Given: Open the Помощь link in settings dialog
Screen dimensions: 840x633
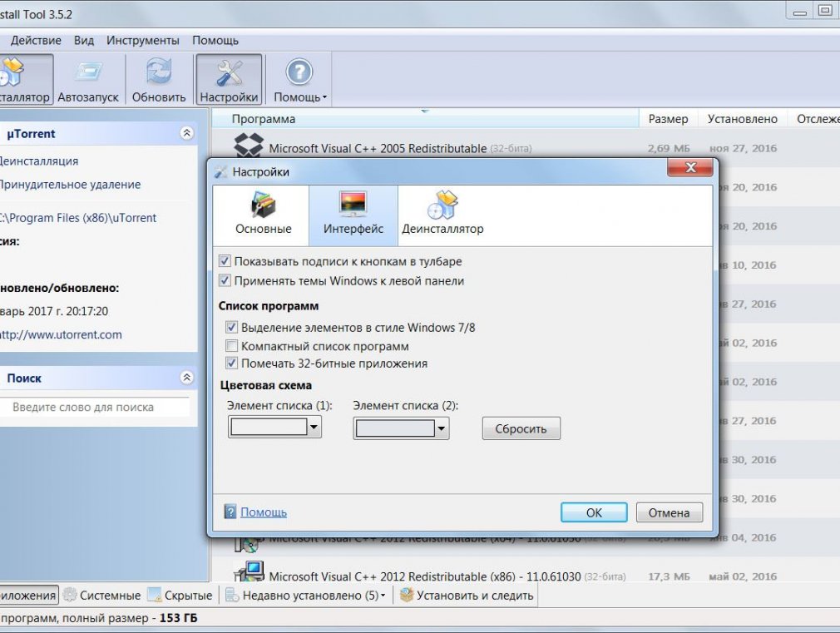Looking at the screenshot, I should coord(264,512).
